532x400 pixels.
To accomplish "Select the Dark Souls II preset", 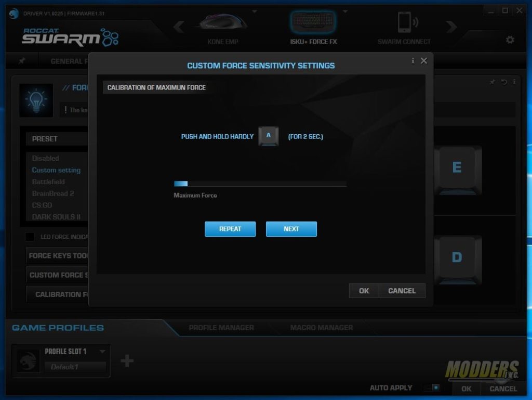I will point(56,217).
